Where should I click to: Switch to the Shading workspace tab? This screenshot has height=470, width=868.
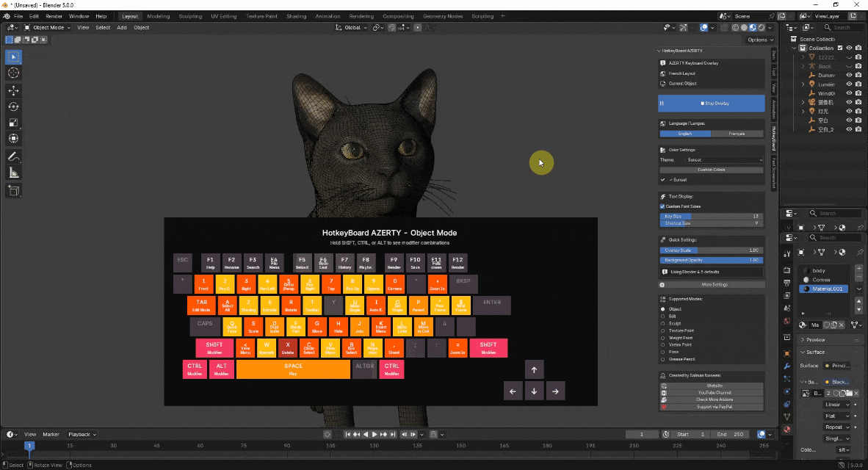coord(296,16)
